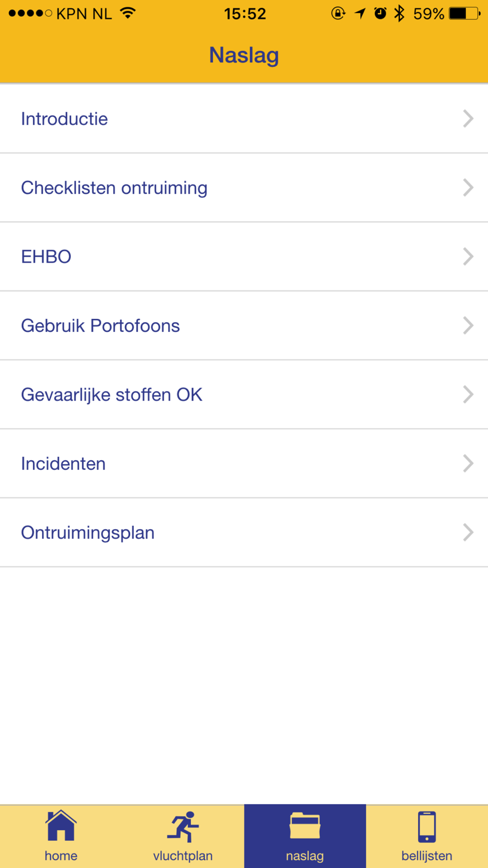
Task: Tap the home house icon
Action: (61, 826)
